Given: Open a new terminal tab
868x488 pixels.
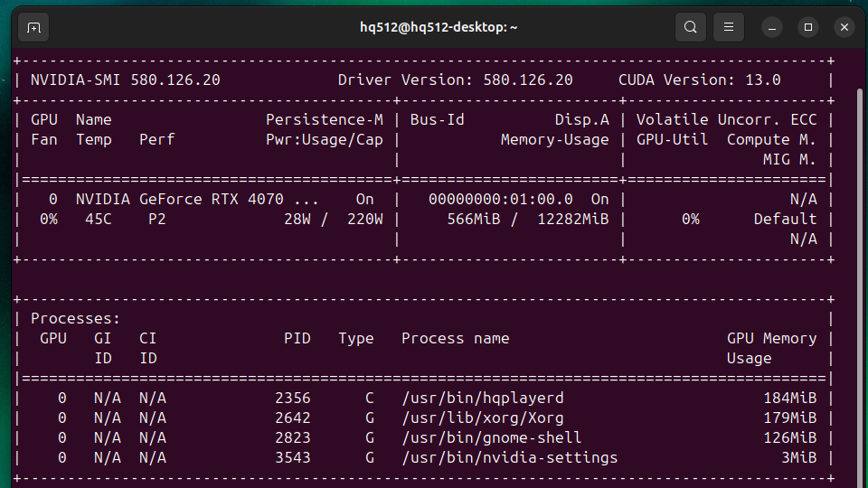Looking at the screenshot, I should (x=33, y=27).
